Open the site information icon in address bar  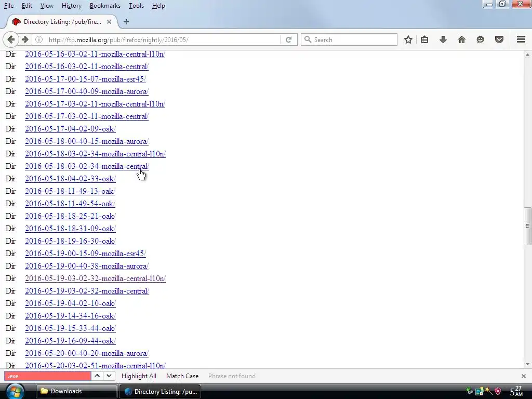(39, 39)
